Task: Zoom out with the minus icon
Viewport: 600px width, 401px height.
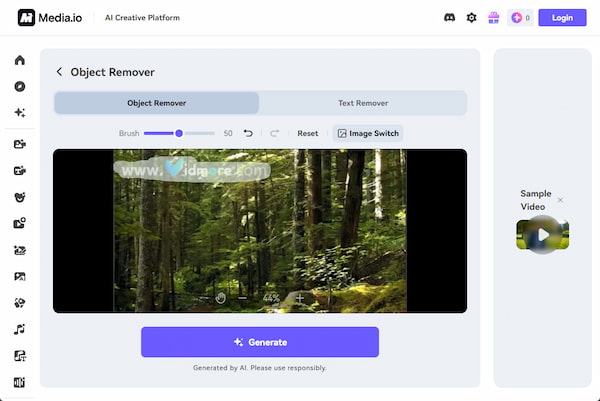Action: pyautogui.click(x=243, y=297)
